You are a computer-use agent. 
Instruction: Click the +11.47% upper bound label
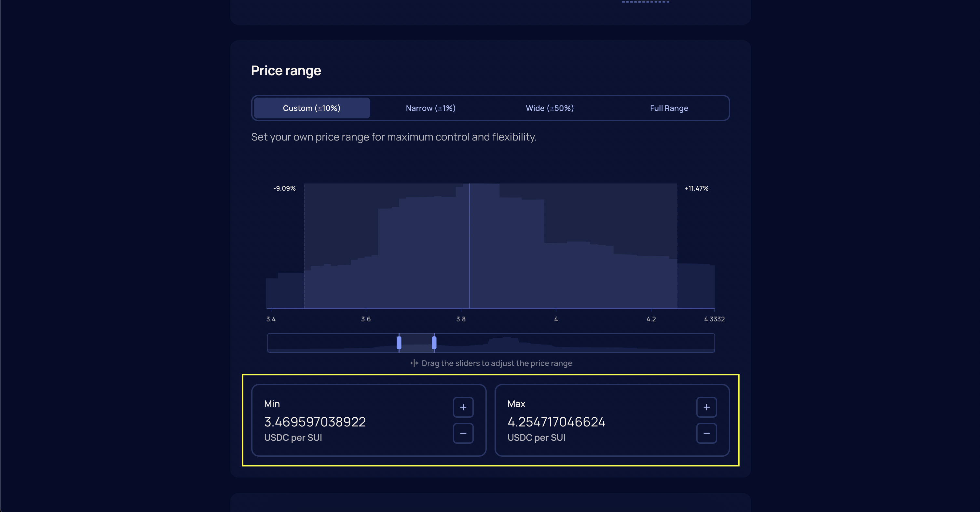(x=696, y=188)
